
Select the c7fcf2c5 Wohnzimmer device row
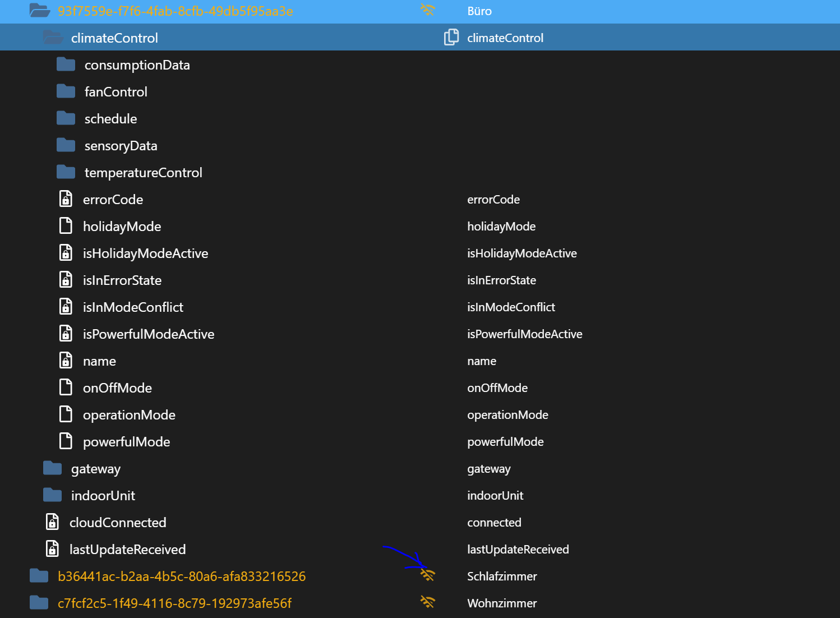[x=420, y=603]
